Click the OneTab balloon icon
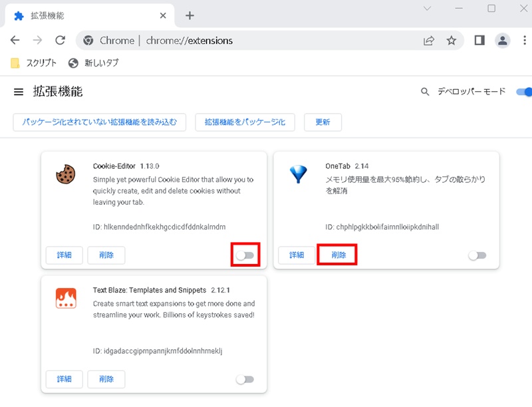 click(299, 172)
